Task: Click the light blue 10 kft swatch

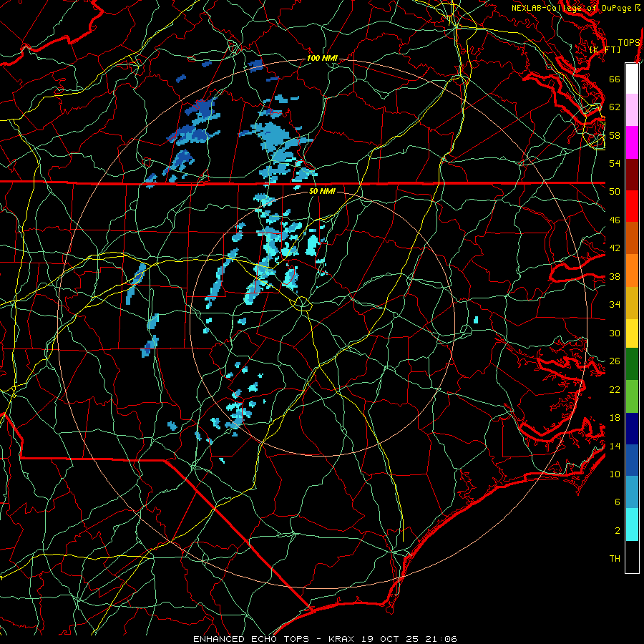Action: 632,492
